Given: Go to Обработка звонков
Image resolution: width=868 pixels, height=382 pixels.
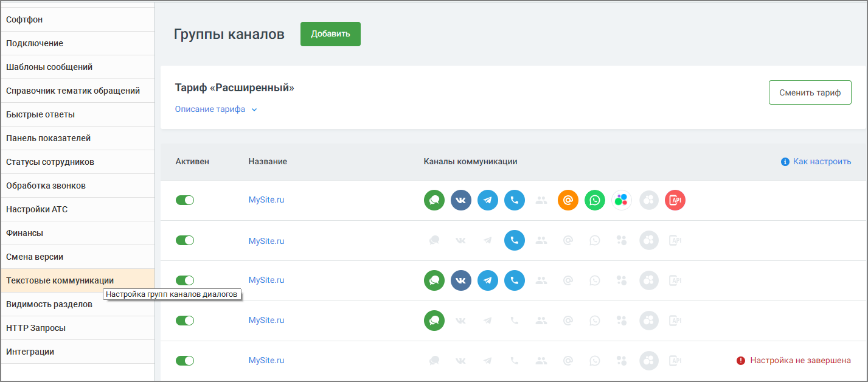Looking at the screenshot, I should click(x=77, y=186).
